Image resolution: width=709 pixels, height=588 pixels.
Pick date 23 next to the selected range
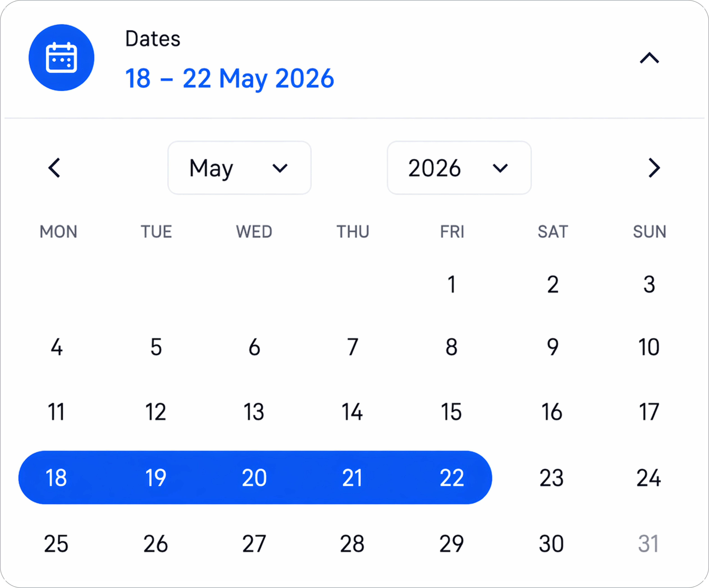click(x=551, y=478)
